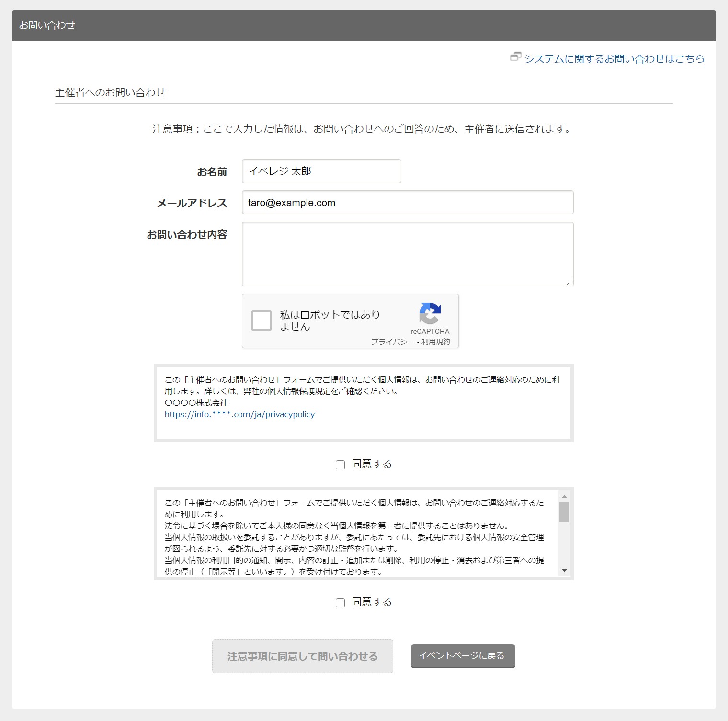Select the 主催者へのお問い合わせ section heading
The height and width of the screenshot is (721, 728).
(111, 91)
